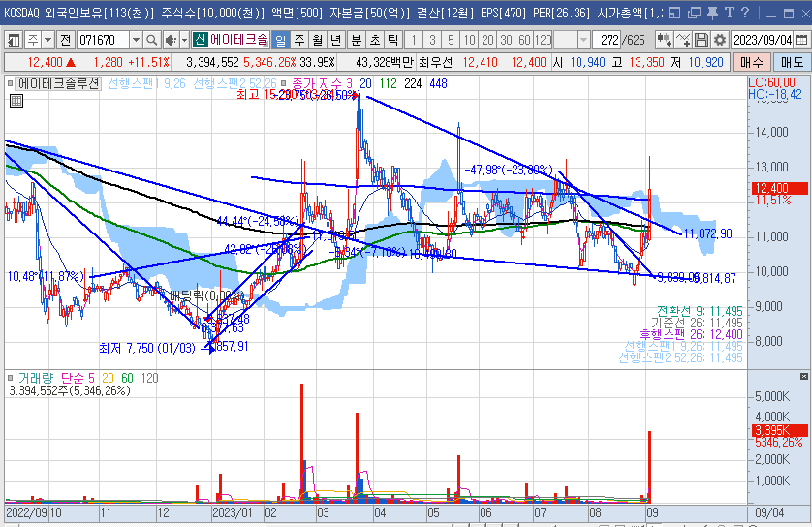Click the green 신 badge icon
This screenshot has width=812, height=527.
(x=200, y=40)
